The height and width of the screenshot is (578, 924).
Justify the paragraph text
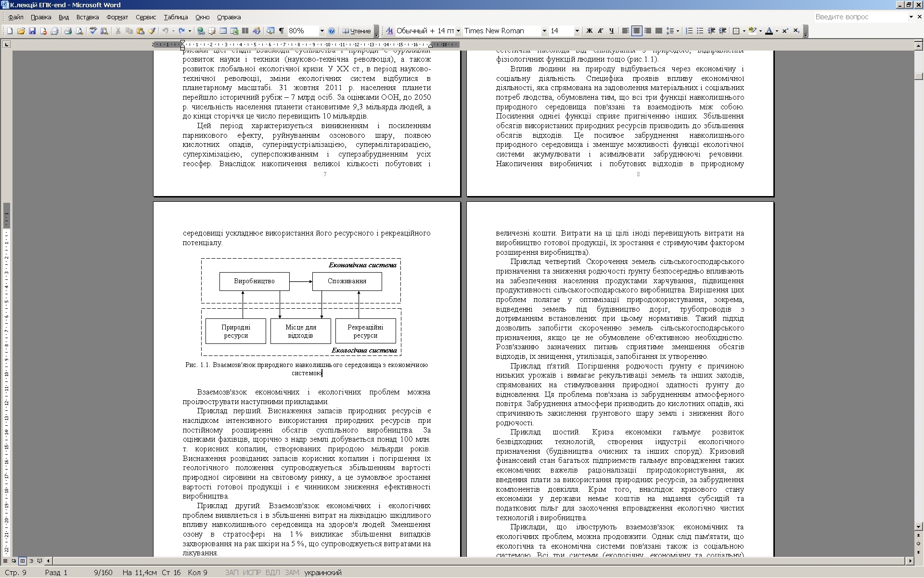click(x=658, y=31)
